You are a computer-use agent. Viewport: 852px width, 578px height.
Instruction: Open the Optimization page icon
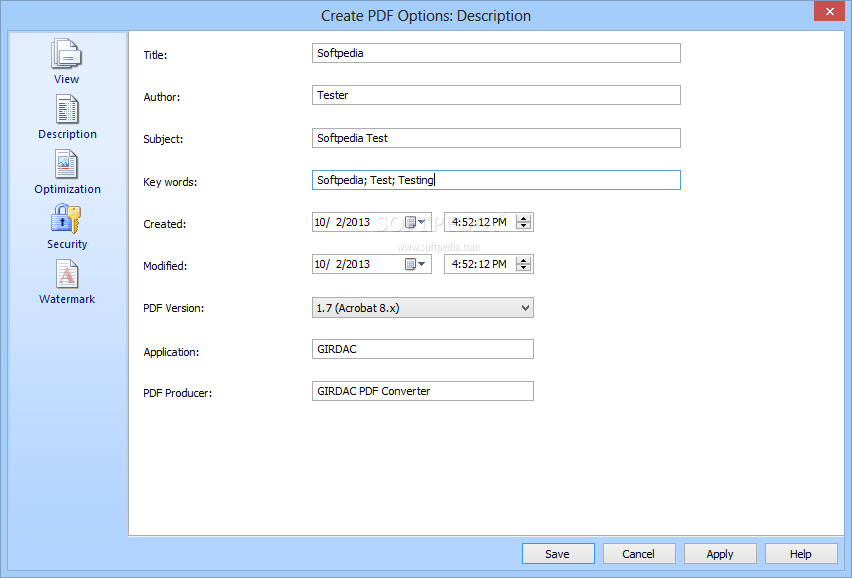[x=66, y=164]
